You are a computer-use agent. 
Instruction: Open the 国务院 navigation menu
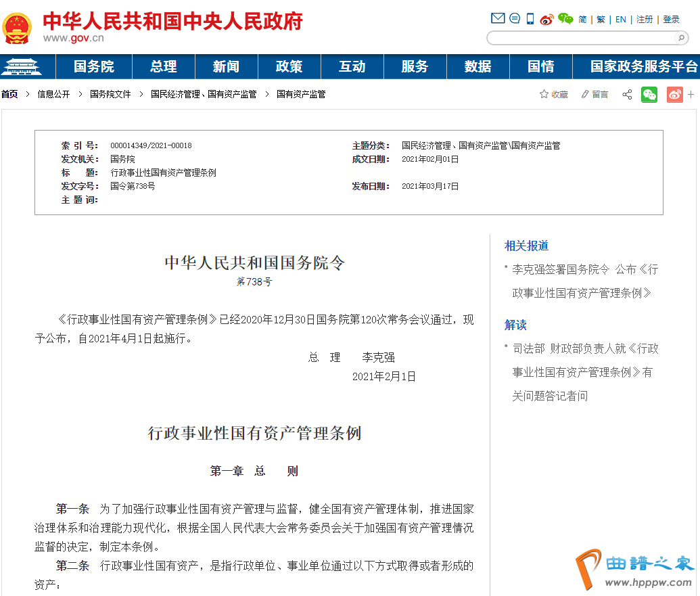(94, 67)
